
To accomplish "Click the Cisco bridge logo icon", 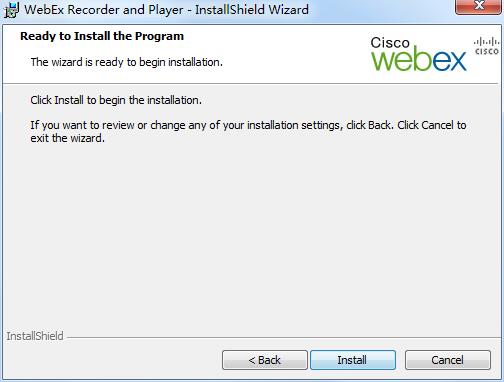I will point(487,46).
